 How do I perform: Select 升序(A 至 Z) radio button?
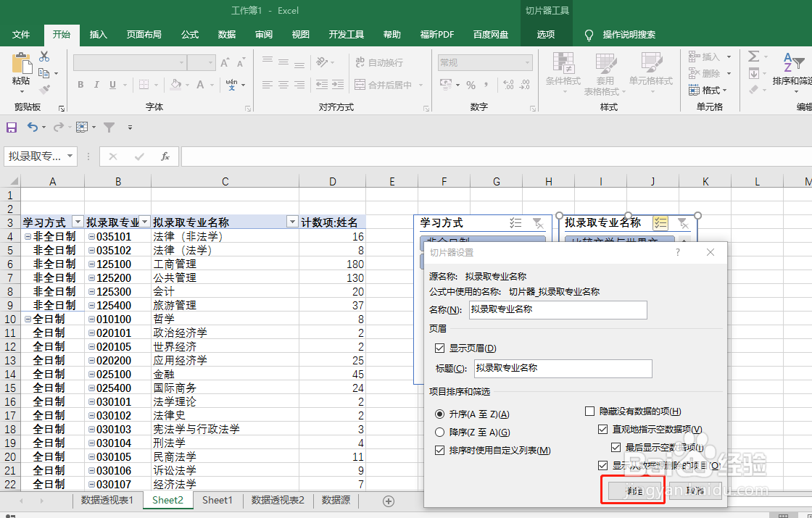point(439,414)
